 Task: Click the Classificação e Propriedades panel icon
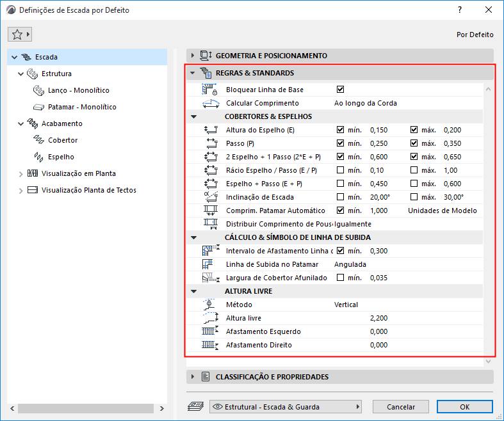coord(206,377)
